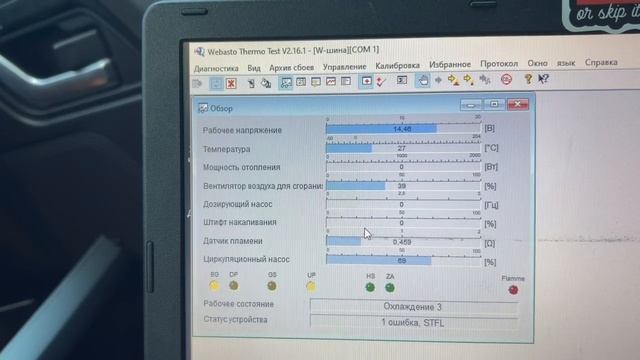Click the Рабочее состояние label
This screenshot has height=360, width=640.
[x=238, y=304]
